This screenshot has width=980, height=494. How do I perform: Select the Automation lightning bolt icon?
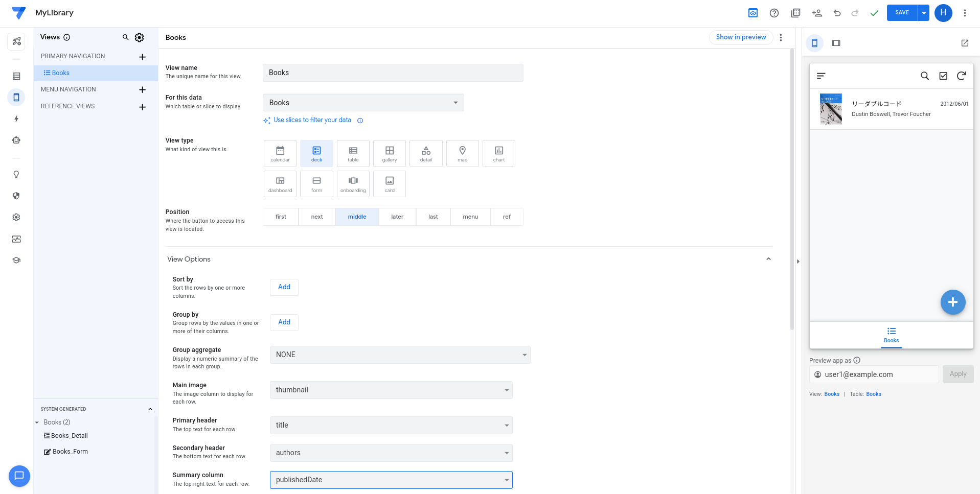16,119
